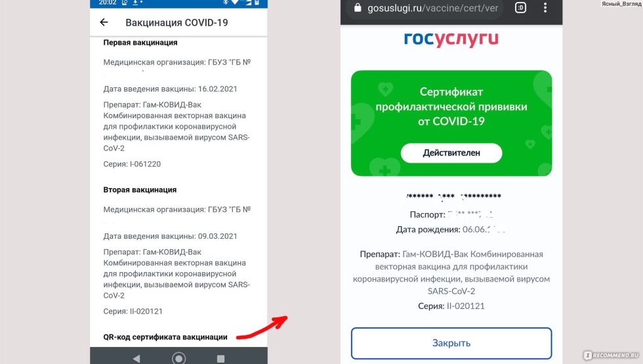643x364 pixels.
Task: Select the Первая вакцинация heading
Action: (x=140, y=43)
